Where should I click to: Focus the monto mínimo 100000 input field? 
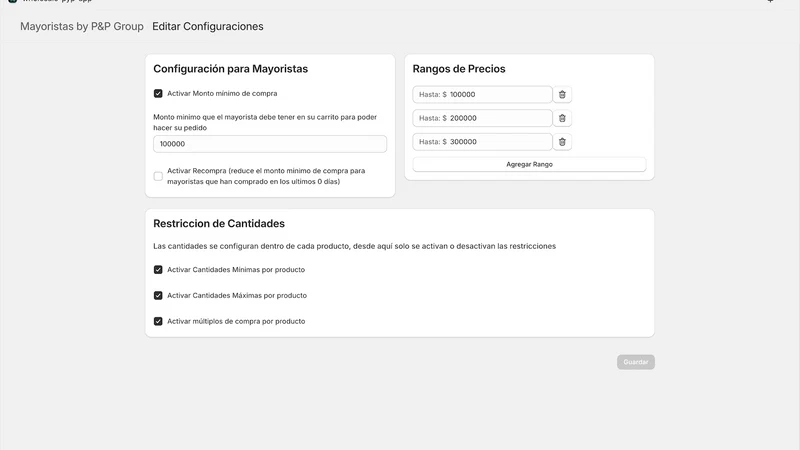270,144
